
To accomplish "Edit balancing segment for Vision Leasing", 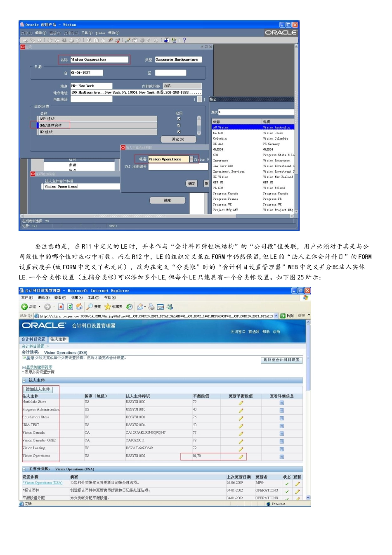I will [x=241, y=449].
